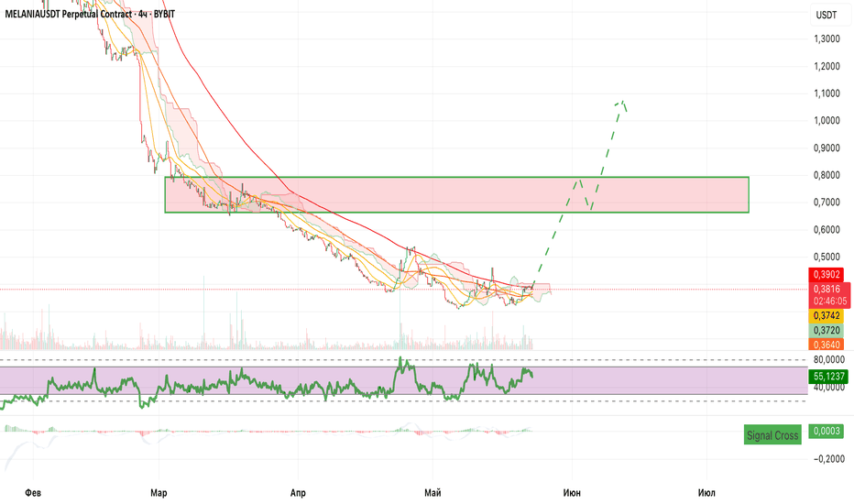854x504 pixels.
Task: Click the RSI value label 55,1237
Action: [x=829, y=376]
